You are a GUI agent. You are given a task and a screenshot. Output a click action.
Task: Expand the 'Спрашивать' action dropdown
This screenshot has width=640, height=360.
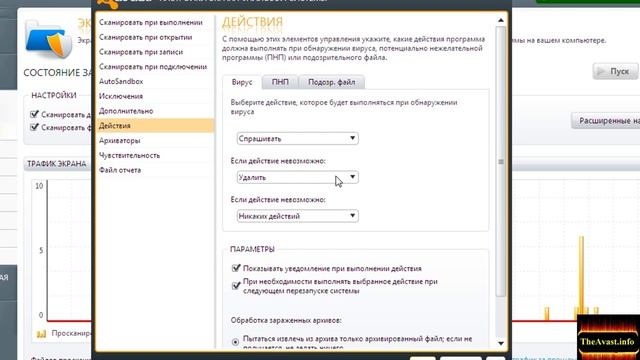pos(298,138)
